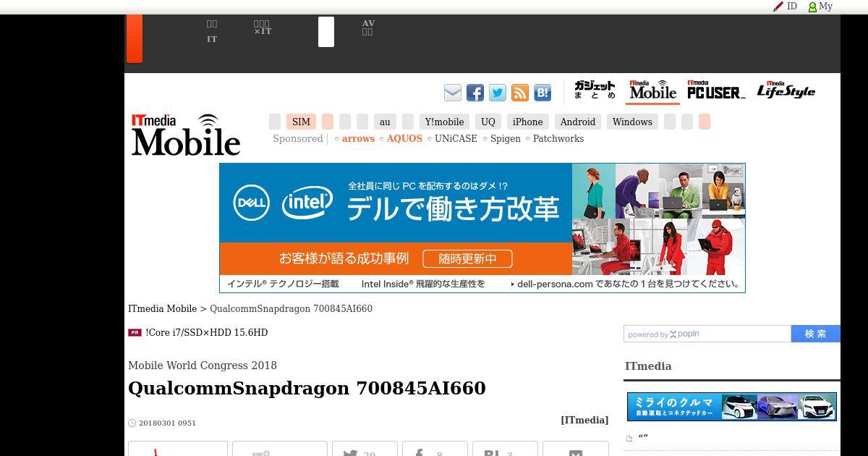Click the Facebook share button showing 8
868x456 pixels.
[x=435, y=449]
